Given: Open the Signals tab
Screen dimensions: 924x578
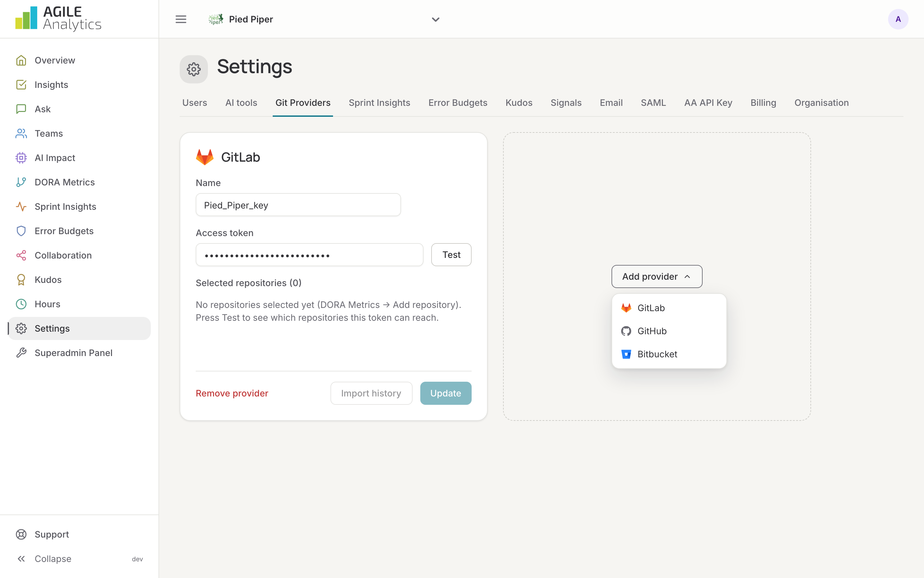Looking at the screenshot, I should pos(566,103).
